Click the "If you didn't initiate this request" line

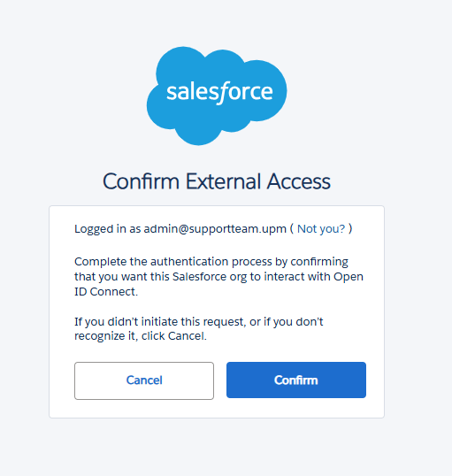pos(199,322)
